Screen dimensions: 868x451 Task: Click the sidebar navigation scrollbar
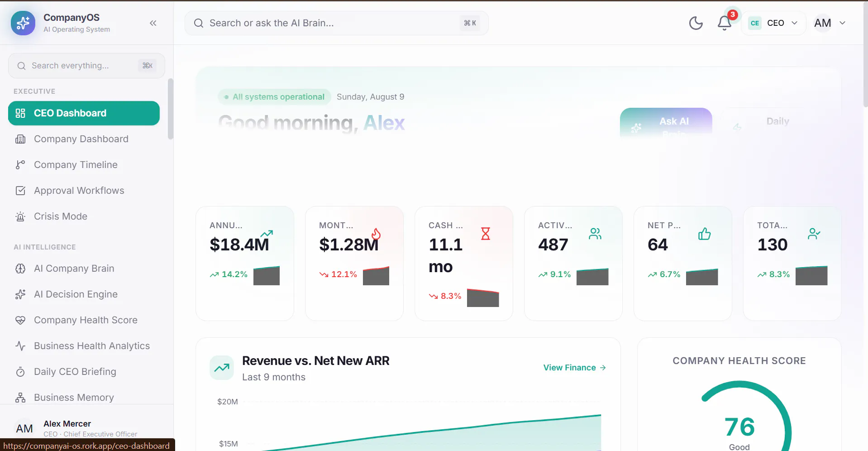pyautogui.click(x=170, y=109)
